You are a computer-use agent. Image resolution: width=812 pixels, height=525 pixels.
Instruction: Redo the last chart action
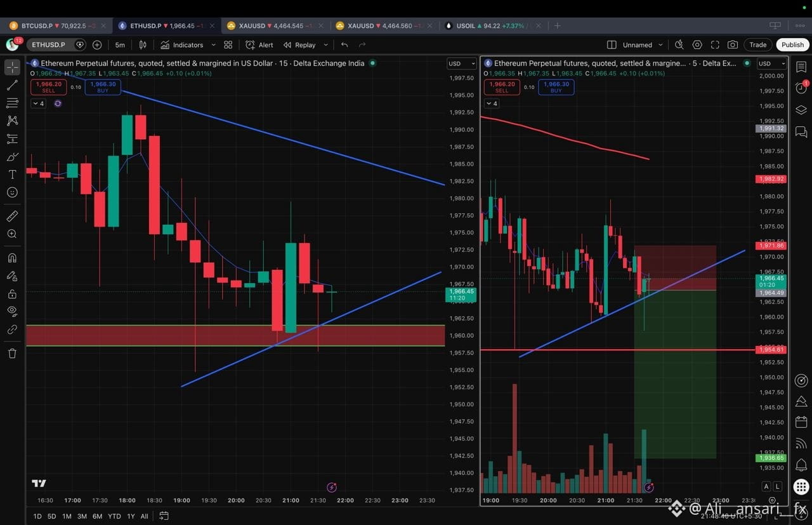pyautogui.click(x=362, y=45)
